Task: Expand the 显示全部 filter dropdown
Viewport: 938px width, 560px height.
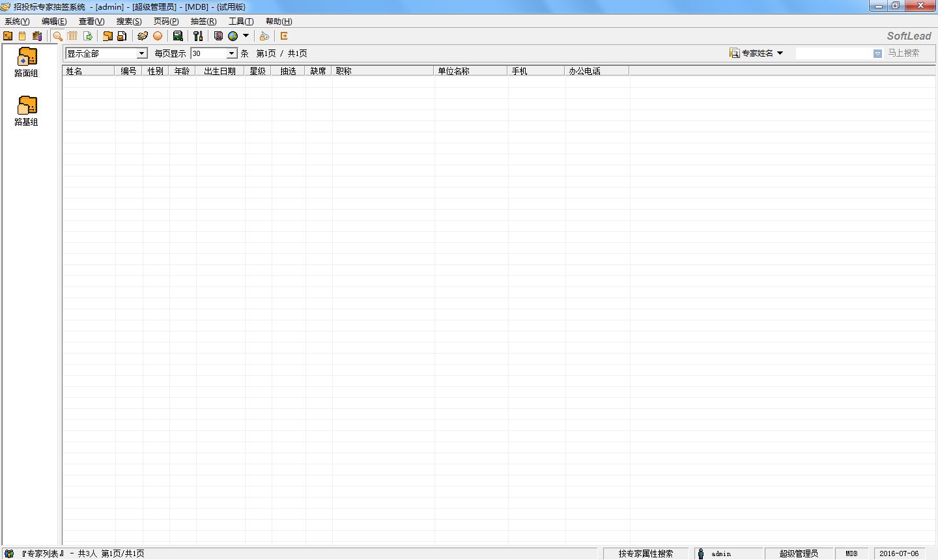Action: pyautogui.click(x=141, y=53)
